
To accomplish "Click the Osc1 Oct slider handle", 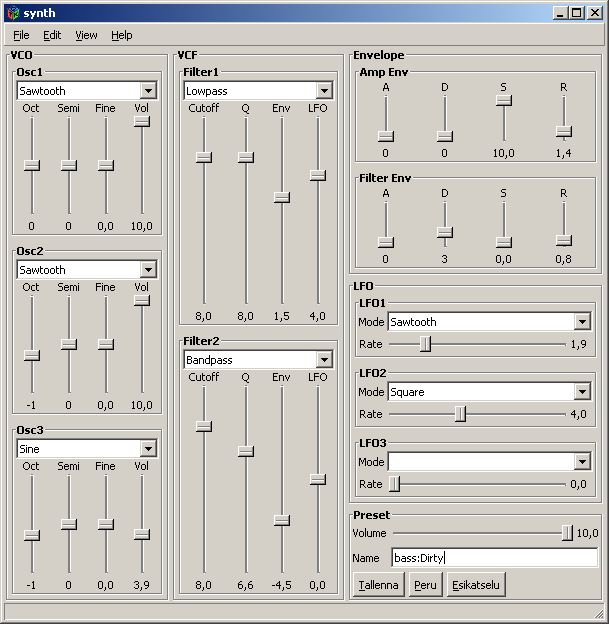I will tap(32, 165).
